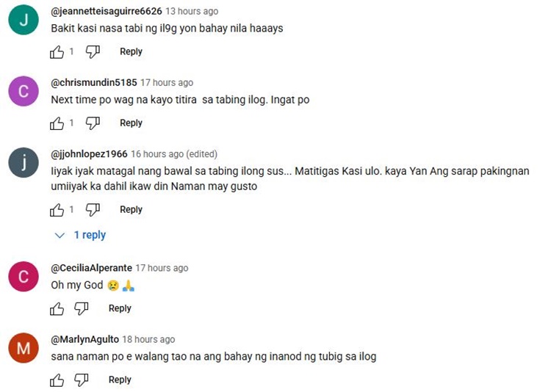Reply to @jeannetteisaguirre6626's comment

(x=131, y=51)
